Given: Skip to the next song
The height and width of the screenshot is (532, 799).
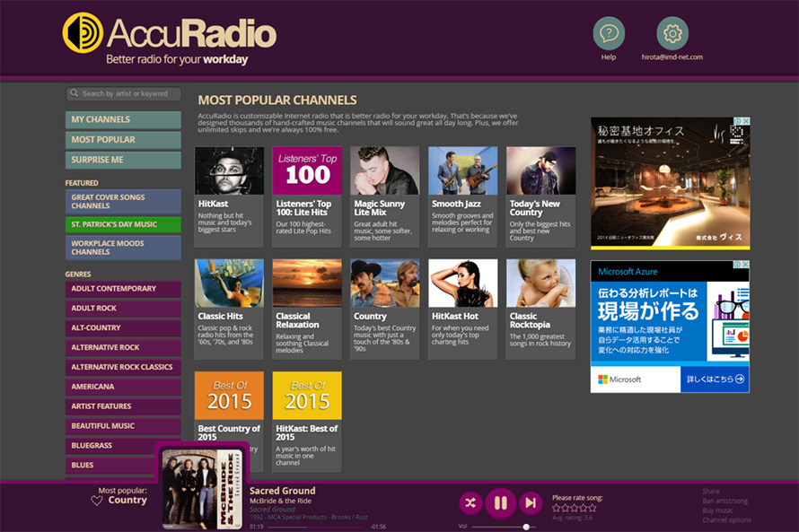Looking at the screenshot, I should 530,503.
